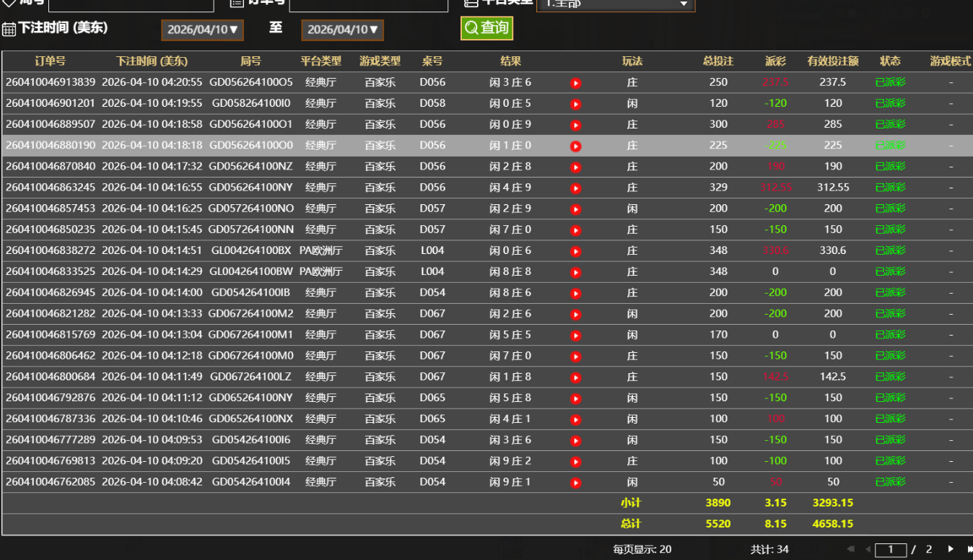973x560 pixels.
Task: Play replay for round GL004264100BX
Action: (x=575, y=251)
